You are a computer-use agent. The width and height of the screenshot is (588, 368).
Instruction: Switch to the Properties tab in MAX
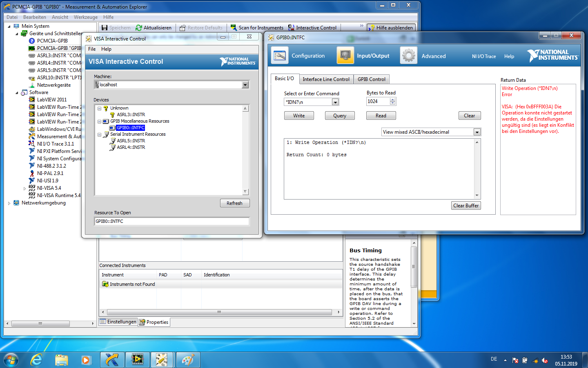[x=154, y=322]
